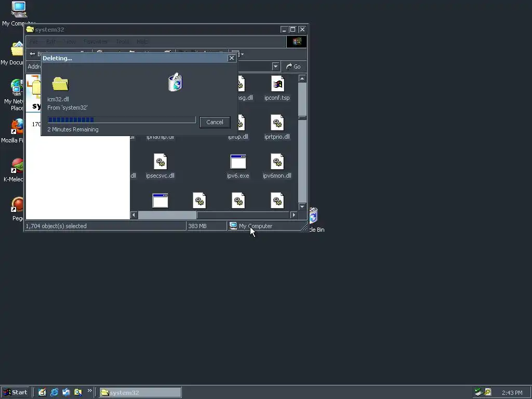
Task: Click the 'icm32.dll' file name in the dialog
Action: (58, 99)
